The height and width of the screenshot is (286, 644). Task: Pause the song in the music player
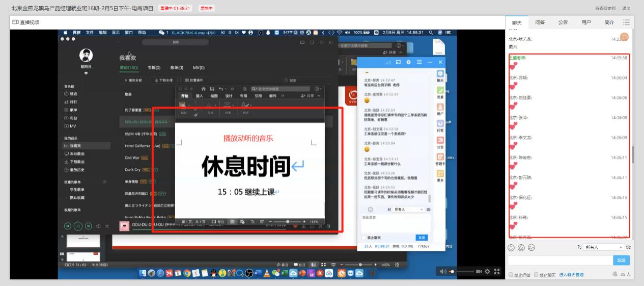point(78,226)
